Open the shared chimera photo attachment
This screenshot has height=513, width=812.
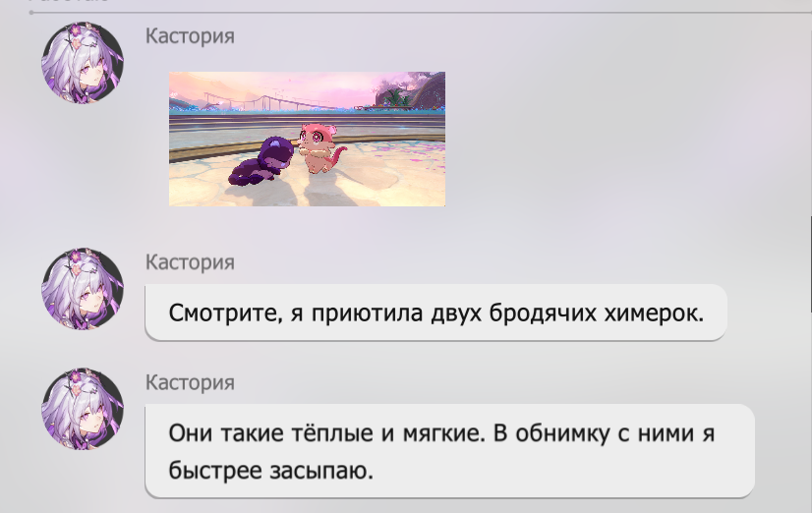click(307, 139)
